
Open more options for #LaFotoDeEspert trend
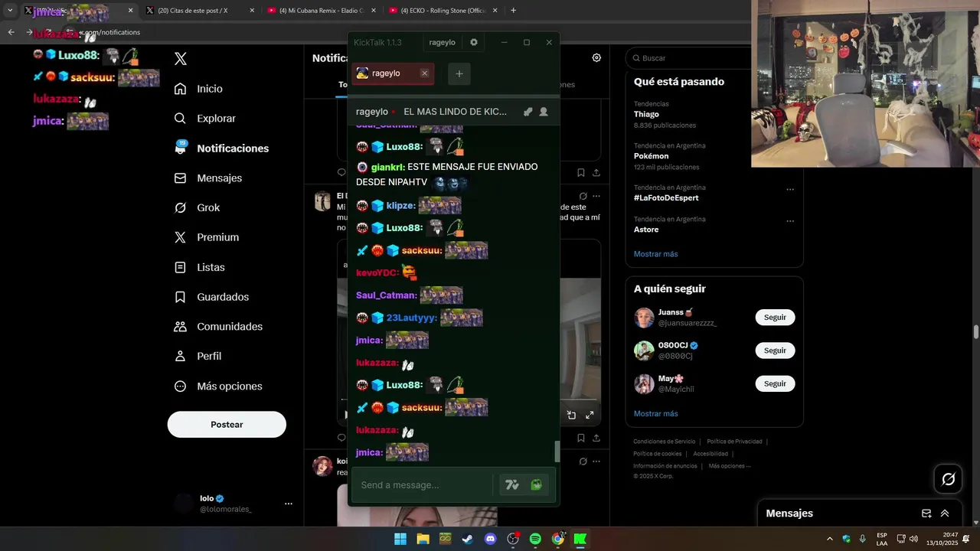click(790, 189)
